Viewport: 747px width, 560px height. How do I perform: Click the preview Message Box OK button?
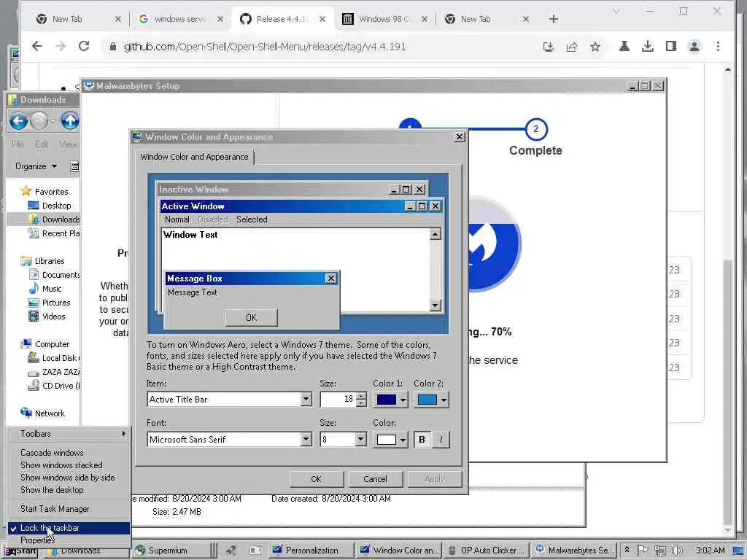(x=251, y=318)
